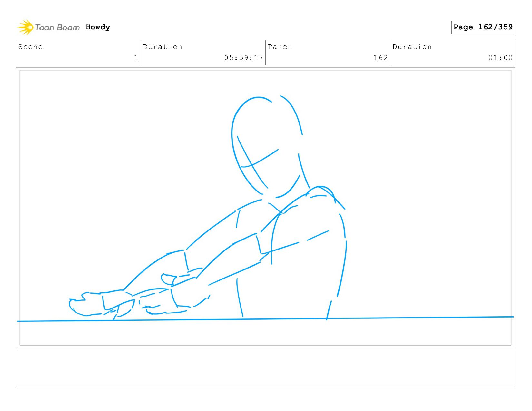Click the 'Panel' header label

[x=280, y=47]
